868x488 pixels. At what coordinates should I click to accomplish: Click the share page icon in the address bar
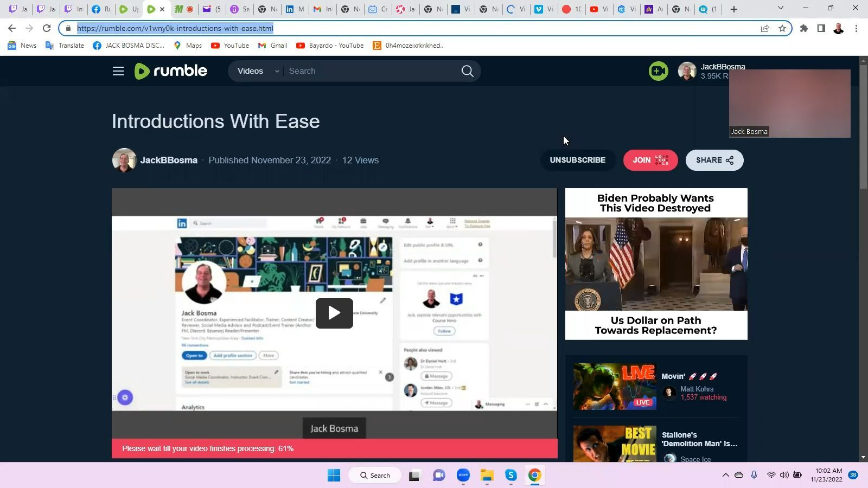pos(764,28)
